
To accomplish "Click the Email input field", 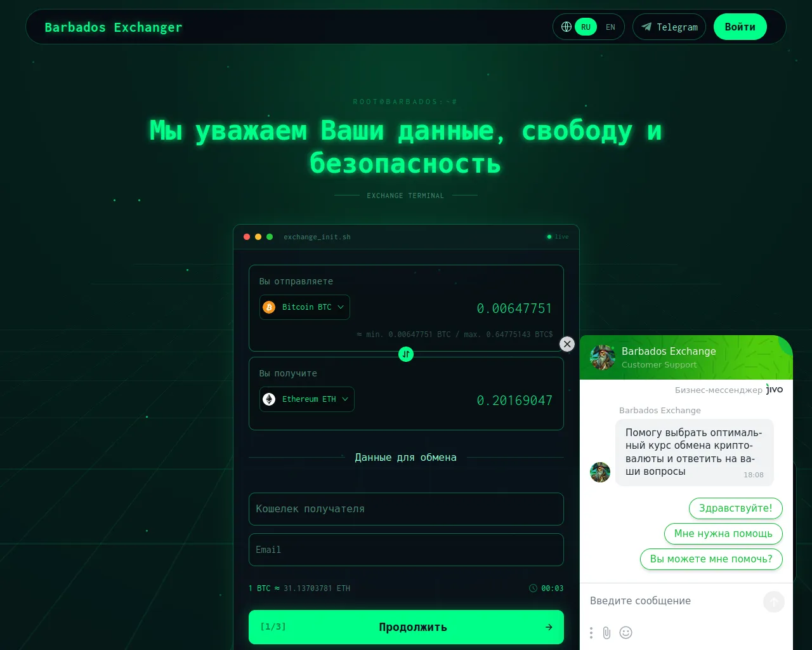I will coord(406,550).
